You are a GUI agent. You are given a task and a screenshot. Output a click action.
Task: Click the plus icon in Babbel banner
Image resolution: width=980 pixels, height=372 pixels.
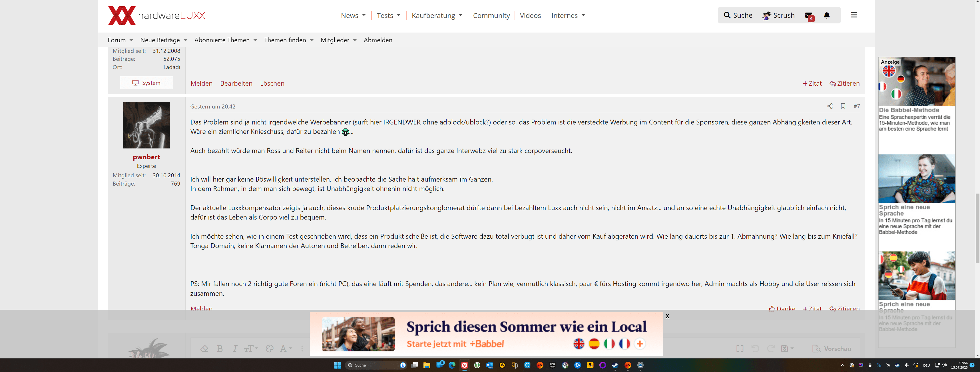(640, 344)
